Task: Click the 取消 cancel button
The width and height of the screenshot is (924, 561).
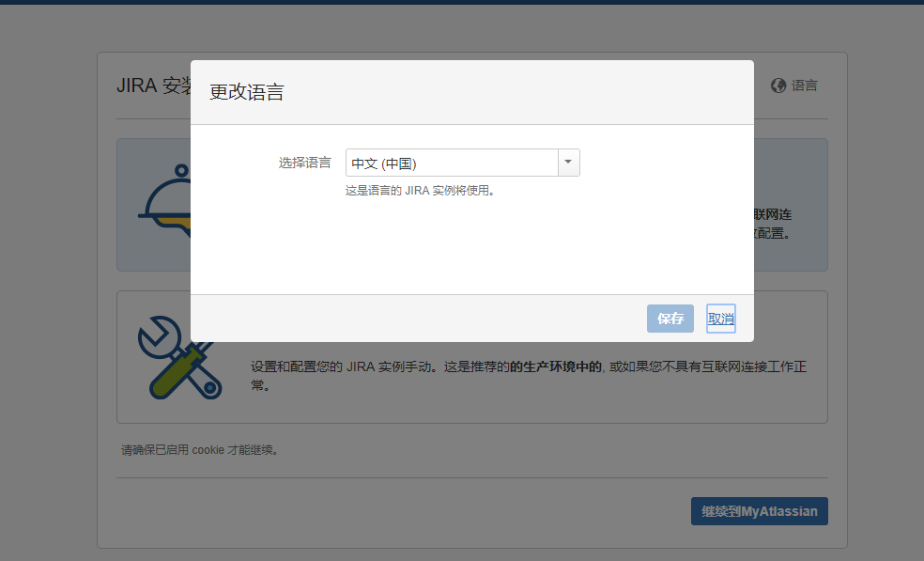Action: [720, 318]
